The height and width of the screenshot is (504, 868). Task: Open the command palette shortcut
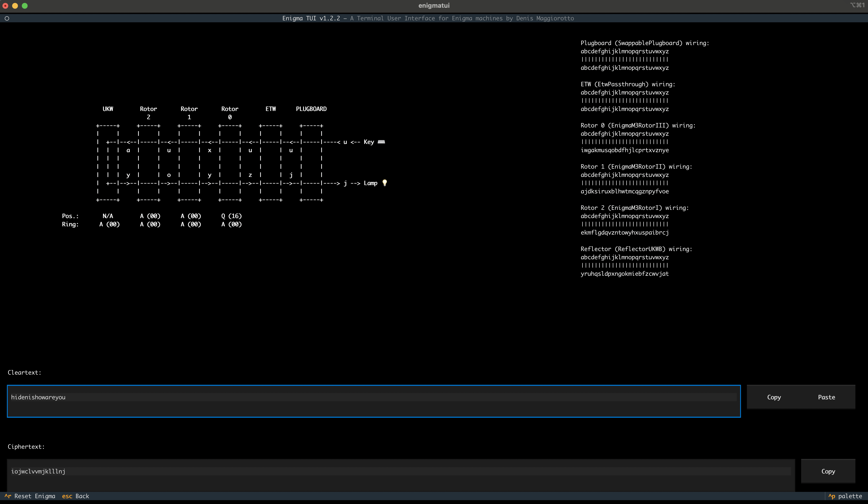(846, 496)
